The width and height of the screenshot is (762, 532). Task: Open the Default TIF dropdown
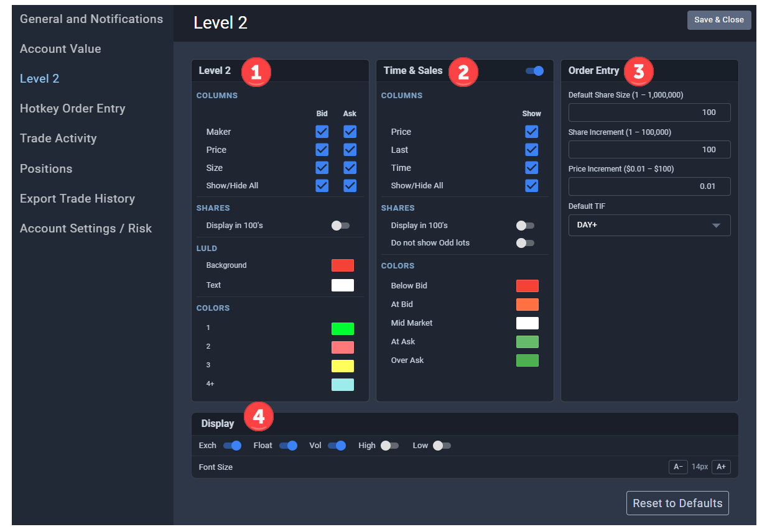pyautogui.click(x=649, y=225)
